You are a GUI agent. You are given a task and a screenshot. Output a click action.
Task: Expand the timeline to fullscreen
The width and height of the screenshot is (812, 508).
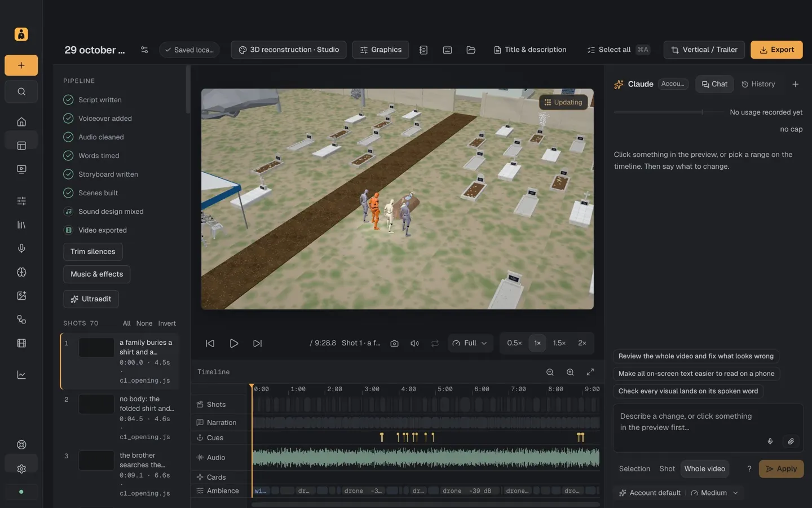(590, 372)
